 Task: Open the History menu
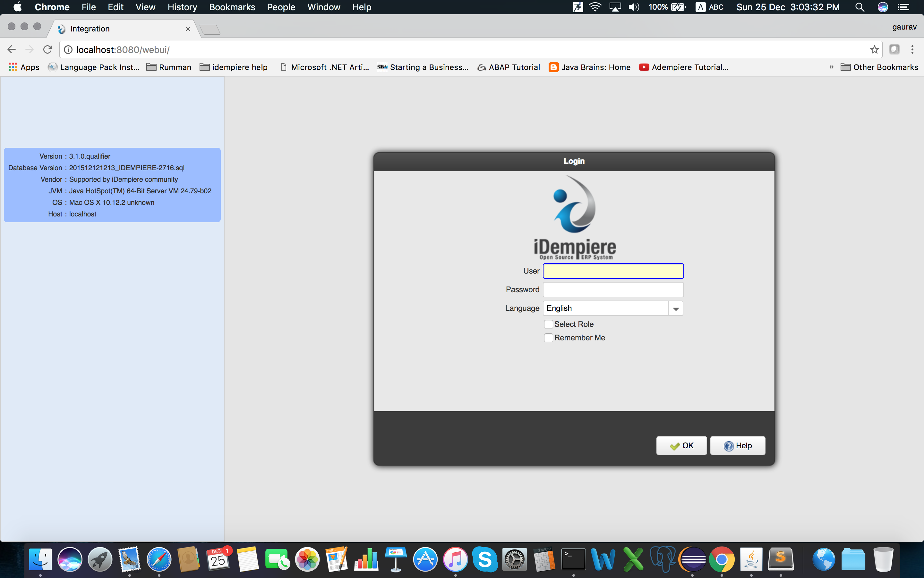(x=182, y=7)
